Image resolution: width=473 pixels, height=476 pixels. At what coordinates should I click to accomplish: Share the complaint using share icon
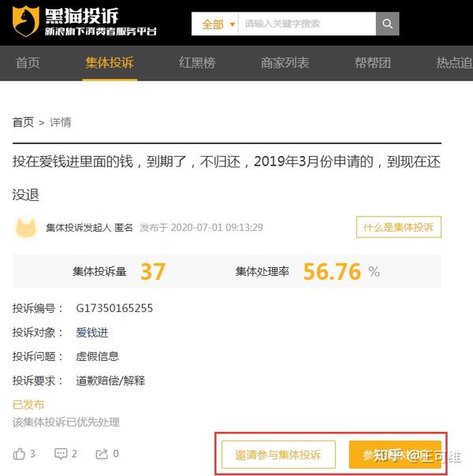[102, 454]
